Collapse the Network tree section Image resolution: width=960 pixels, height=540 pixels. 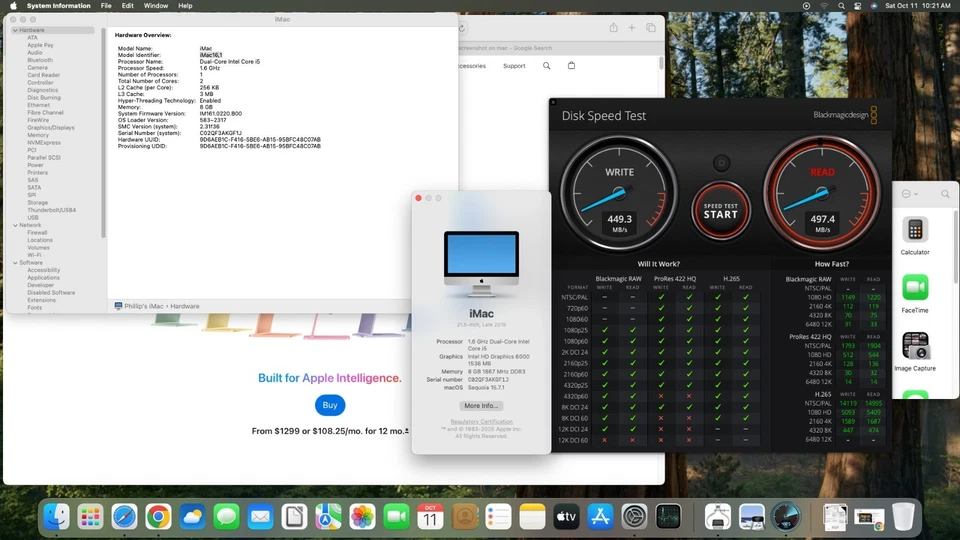pos(15,225)
